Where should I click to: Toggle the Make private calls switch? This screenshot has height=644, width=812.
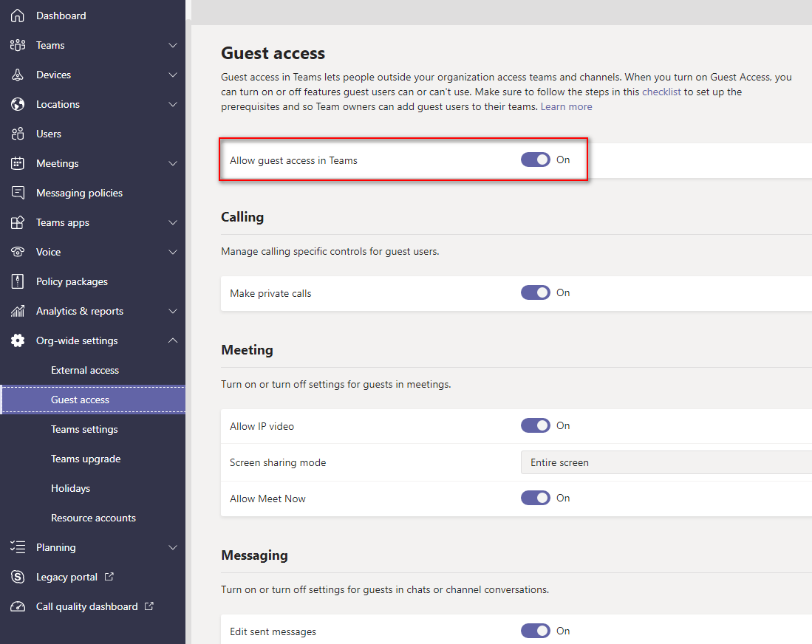[x=536, y=292]
